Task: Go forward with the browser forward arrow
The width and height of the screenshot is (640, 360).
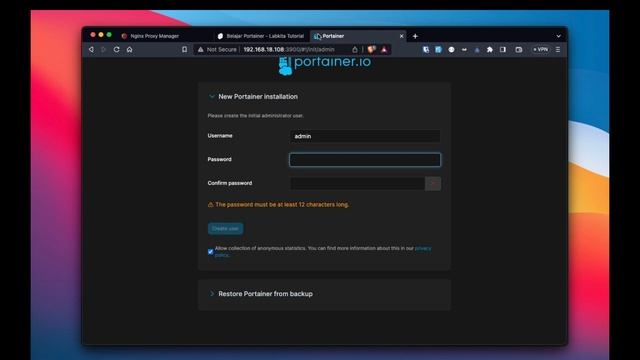Action: [x=103, y=49]
